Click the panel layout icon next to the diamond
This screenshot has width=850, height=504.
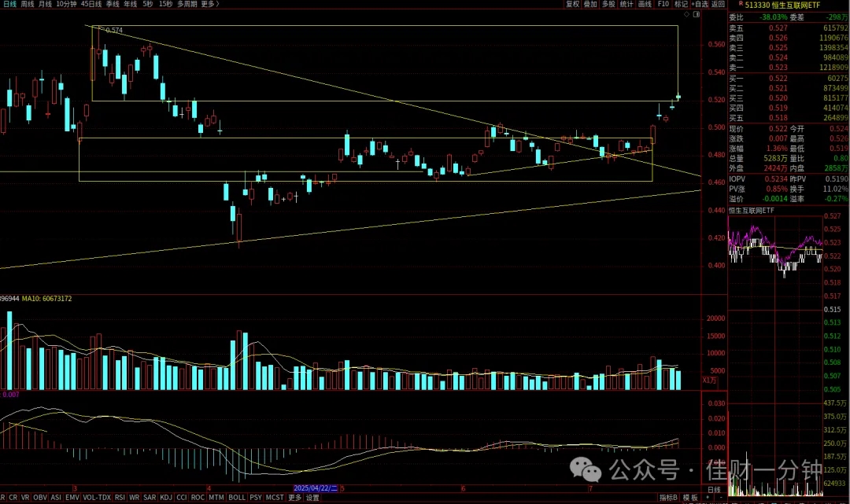point(697,14)
